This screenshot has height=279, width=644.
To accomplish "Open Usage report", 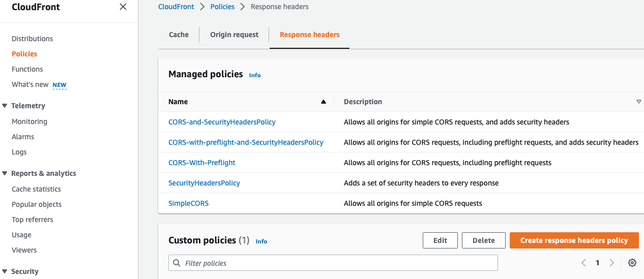I will (x=21, y=235).
